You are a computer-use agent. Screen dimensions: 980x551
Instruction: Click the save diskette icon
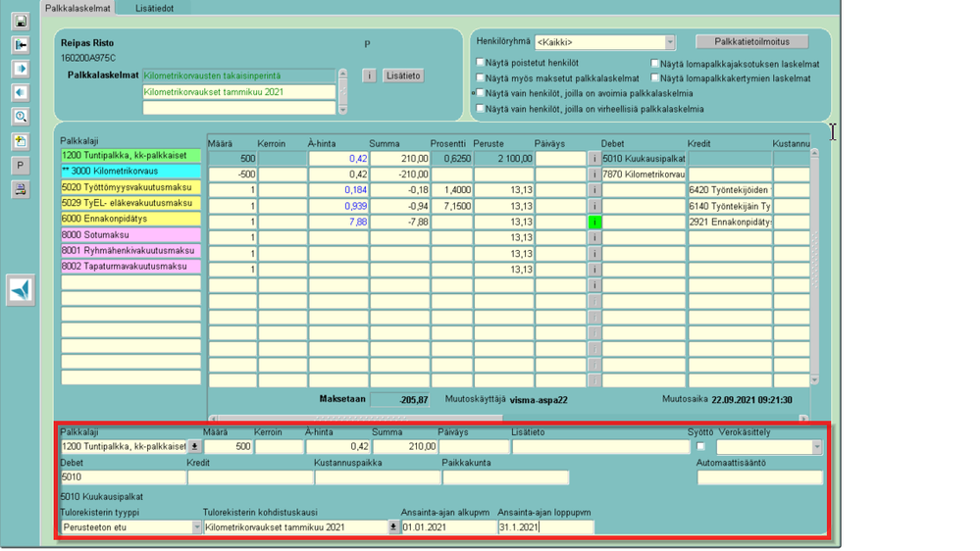(x=20, y=22)
